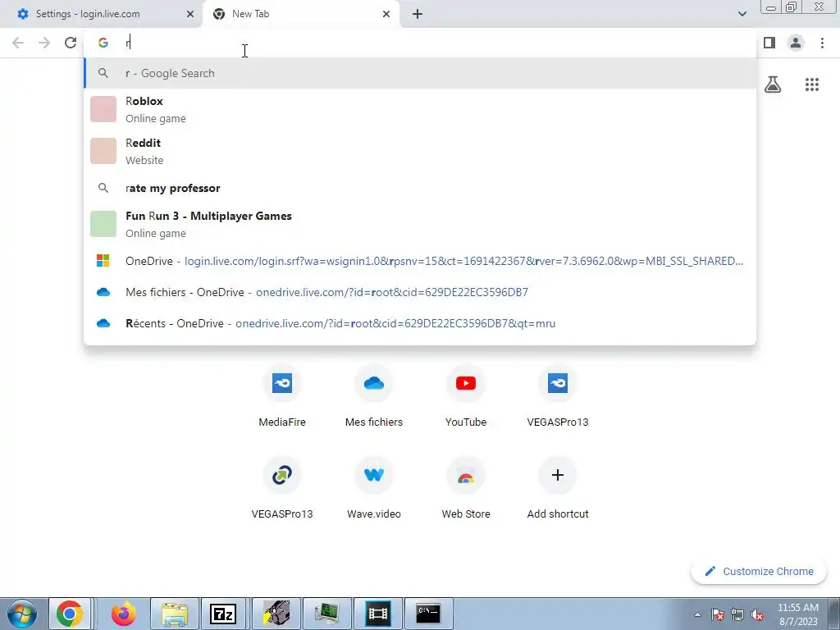Select the New Tab tab
This screenshot has width=840, height=630.
tap(300, 14)
